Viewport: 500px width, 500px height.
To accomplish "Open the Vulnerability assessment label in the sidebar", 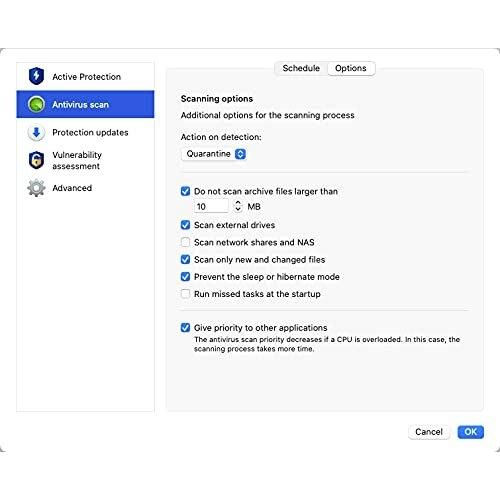I will point(77,160).
